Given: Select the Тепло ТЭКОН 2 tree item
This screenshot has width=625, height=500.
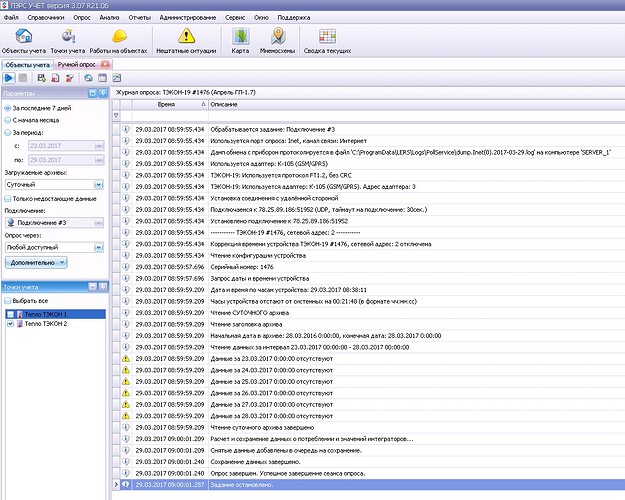Looking at the screenshot, I should [x=46, y=324].
